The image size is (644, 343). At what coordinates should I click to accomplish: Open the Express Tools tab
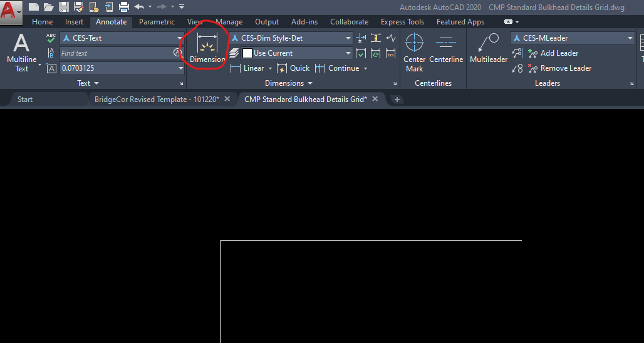coord(402,22)
